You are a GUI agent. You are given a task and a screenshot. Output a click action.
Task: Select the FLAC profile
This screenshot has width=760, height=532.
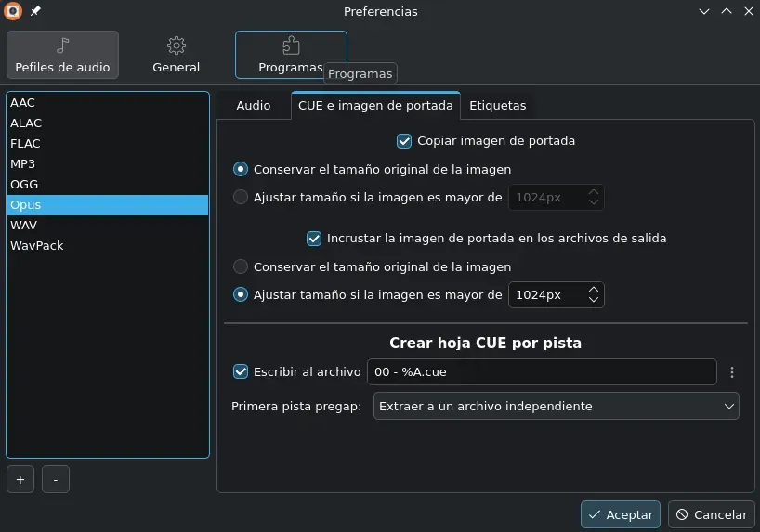pos(108,143)
